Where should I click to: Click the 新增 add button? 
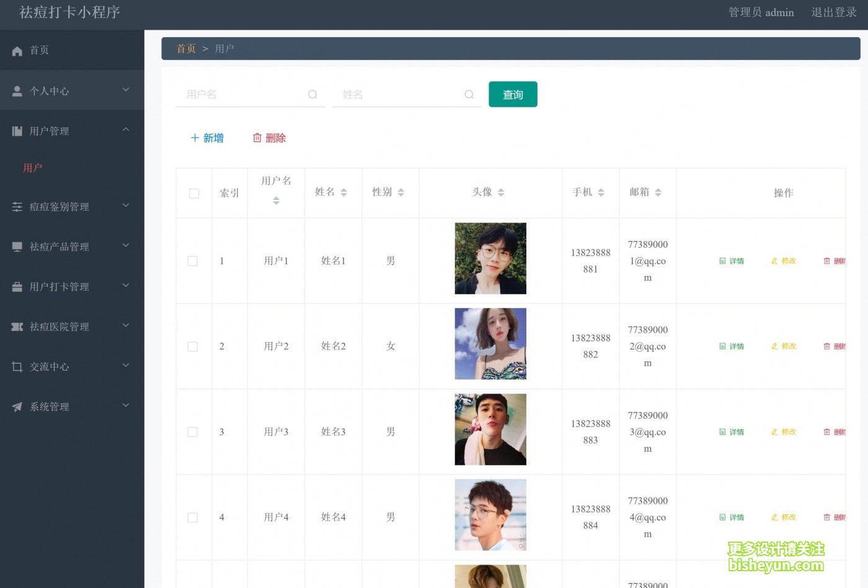point(207,138)
